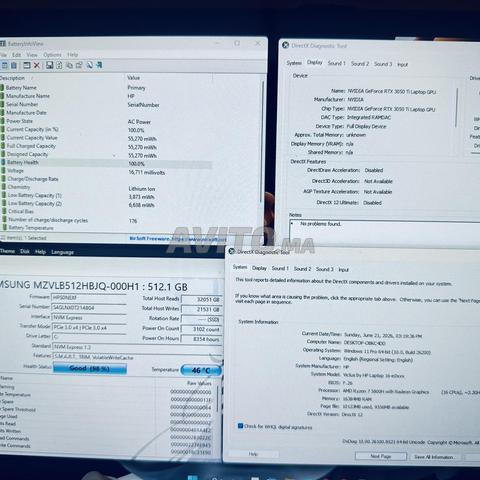Open Sound 1 tab in lower DxDiag window
Screen dimensions: 480x480
(x=280, y=268)
